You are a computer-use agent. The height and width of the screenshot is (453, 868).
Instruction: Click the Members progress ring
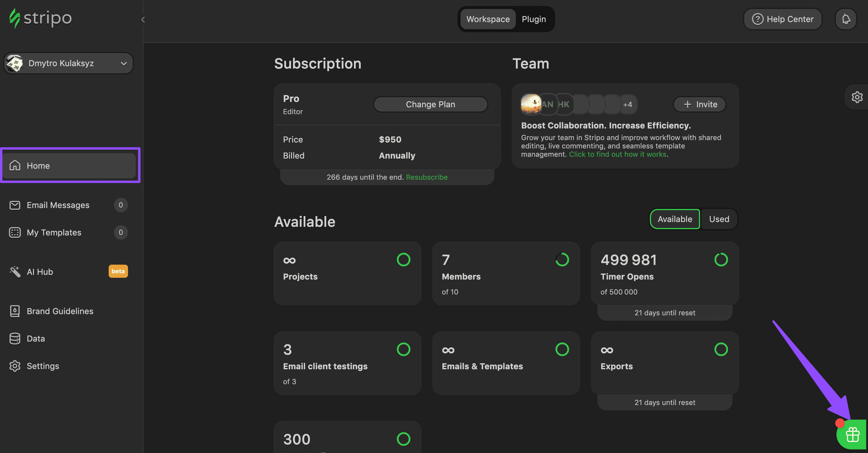(x=562, y=259)
